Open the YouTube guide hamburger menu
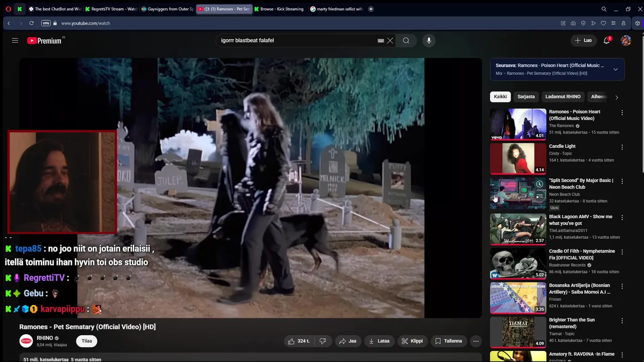 coord(15,41)
